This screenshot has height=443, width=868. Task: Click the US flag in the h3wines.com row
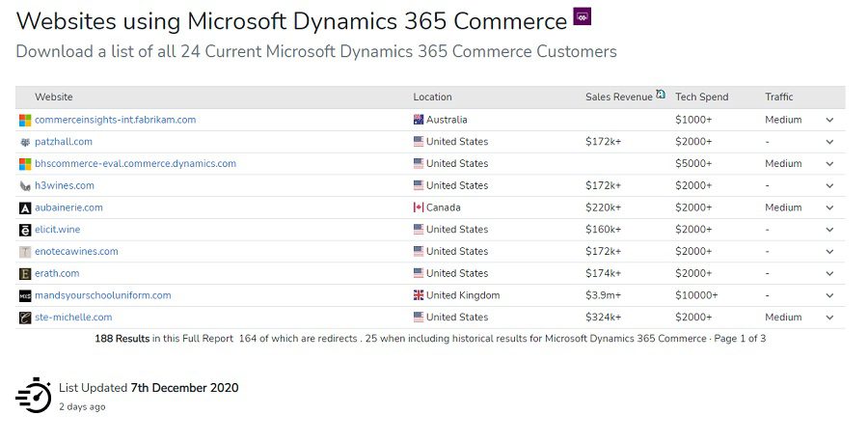(x=419, y=185)
